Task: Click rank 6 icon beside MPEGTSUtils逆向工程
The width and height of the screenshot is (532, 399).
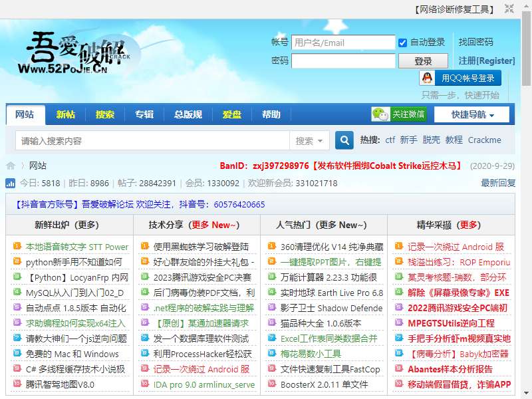Action: click(398, 322)
